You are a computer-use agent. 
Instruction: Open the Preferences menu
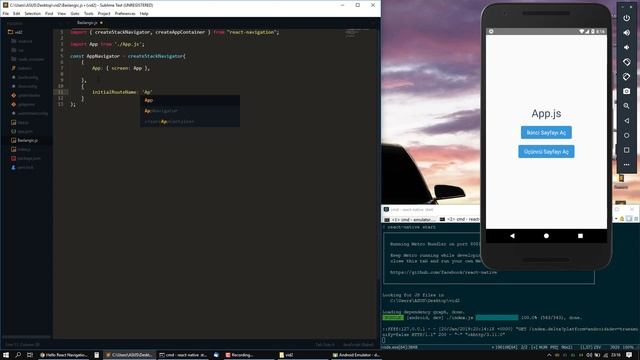pos(125,13)
